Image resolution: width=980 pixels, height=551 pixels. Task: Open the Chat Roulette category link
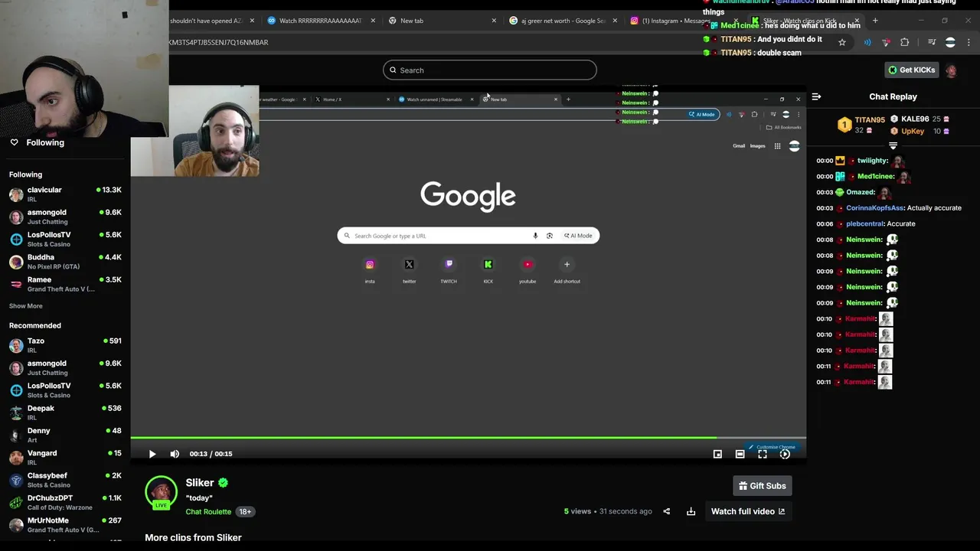208,512
